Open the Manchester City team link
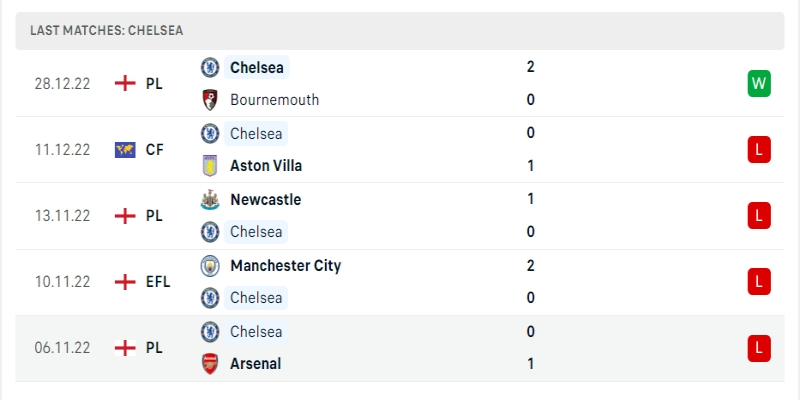 point(285,266)
